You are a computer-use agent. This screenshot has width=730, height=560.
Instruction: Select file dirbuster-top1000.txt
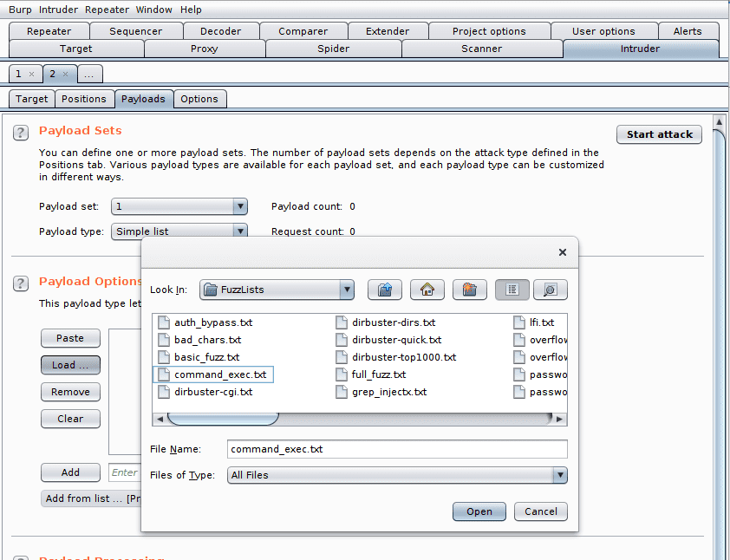[395, 357]
